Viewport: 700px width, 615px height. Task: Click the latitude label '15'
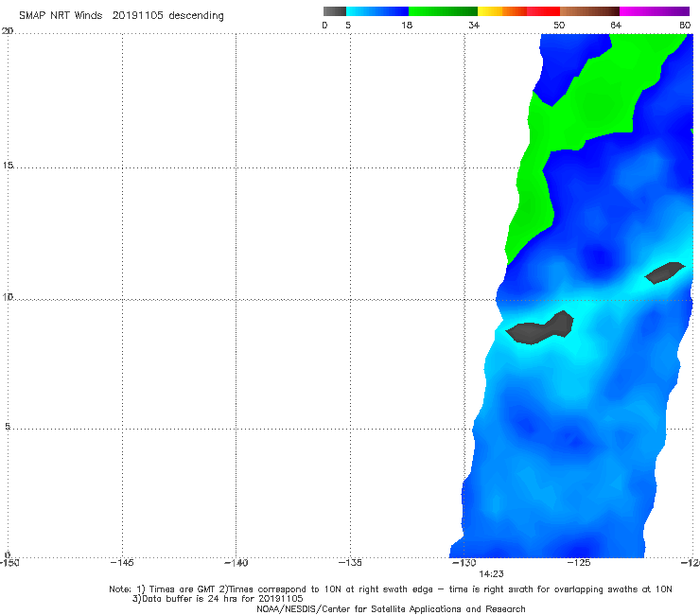point(8,166)
